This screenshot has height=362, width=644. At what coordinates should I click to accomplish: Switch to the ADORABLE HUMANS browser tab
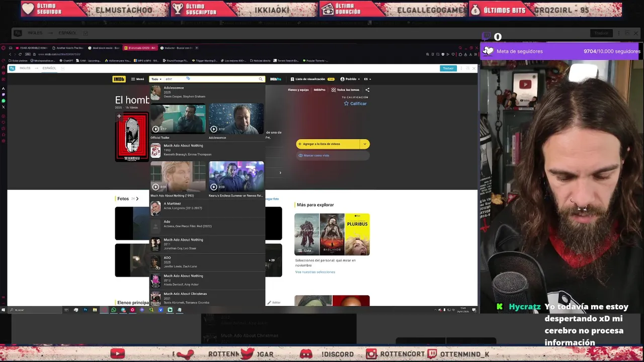point(32,48)
